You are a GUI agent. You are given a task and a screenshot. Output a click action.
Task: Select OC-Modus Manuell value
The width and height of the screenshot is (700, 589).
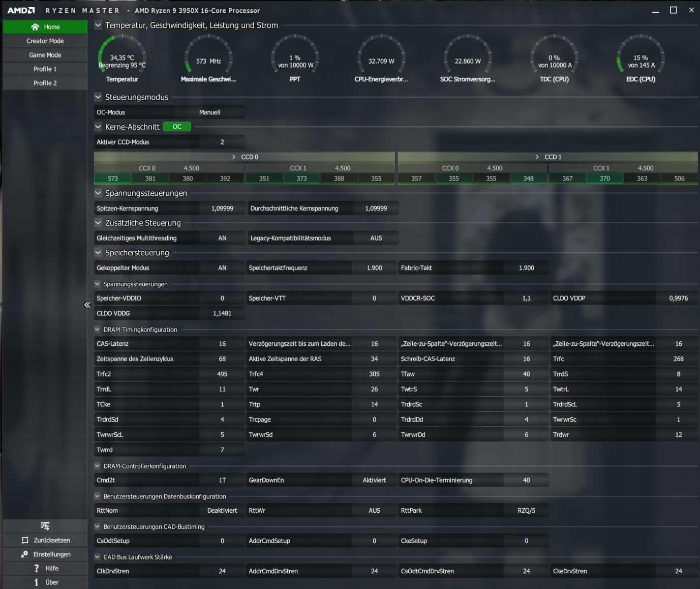(210, 112)
